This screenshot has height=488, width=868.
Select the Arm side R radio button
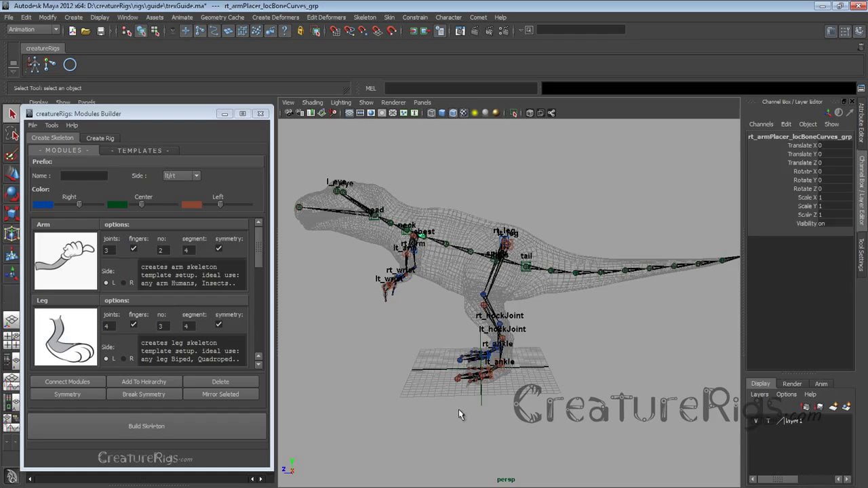click(x=123, y=283)
